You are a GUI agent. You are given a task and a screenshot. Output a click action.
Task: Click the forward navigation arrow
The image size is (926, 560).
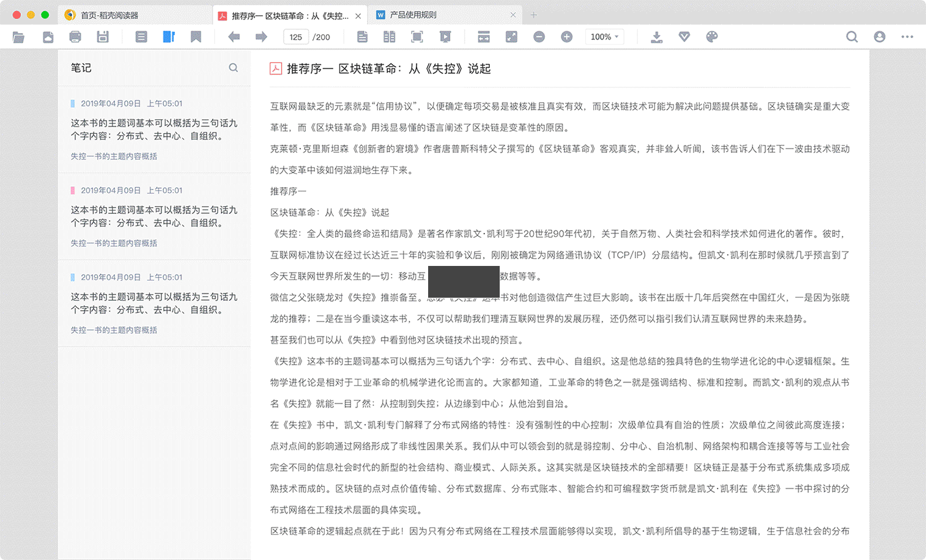tap(261, 37)
